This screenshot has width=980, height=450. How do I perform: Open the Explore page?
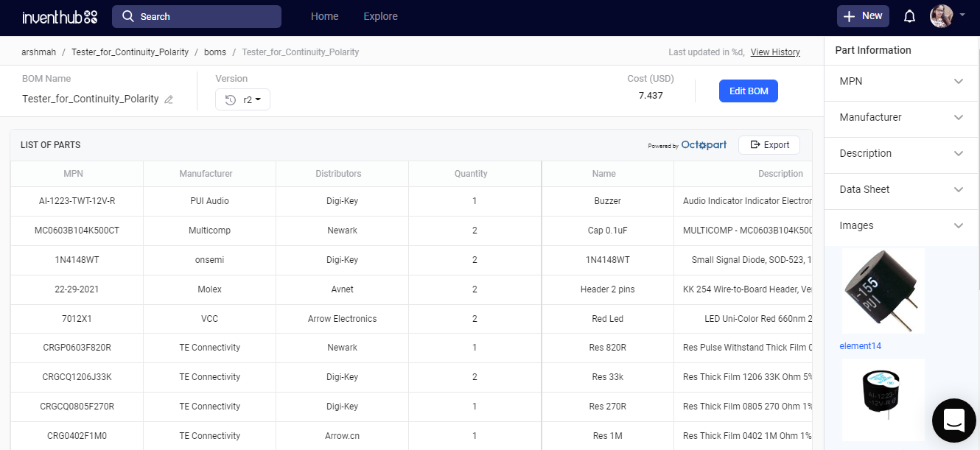click(x=380, y=16)
